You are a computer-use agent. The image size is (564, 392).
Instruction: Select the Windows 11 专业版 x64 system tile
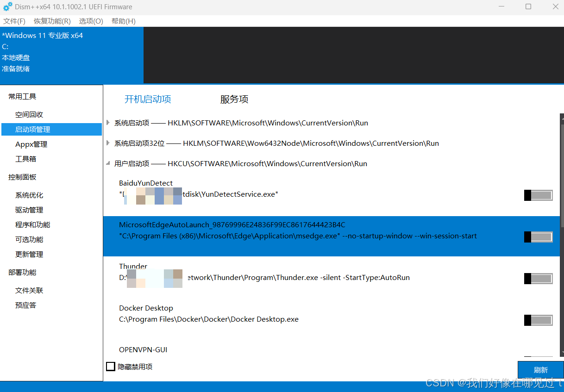[x=72, y=55]
